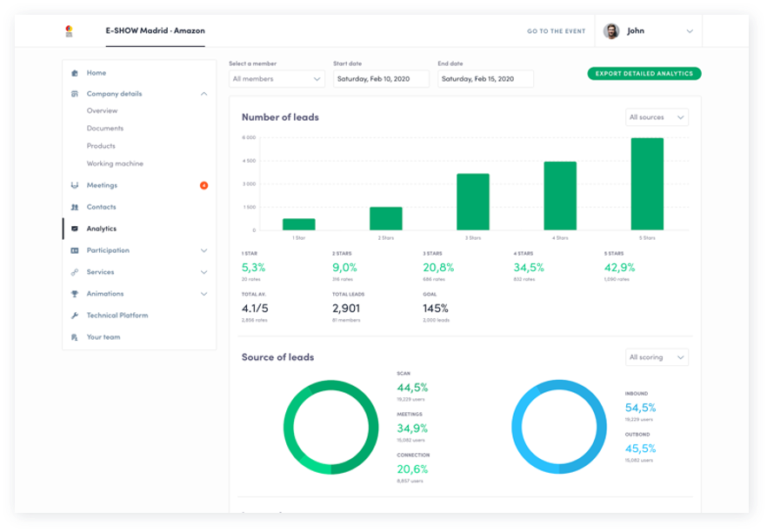Viewport: 767px width, 532px height.
Task: Click the Services icon in sidebar
Action: coord(75,272)
